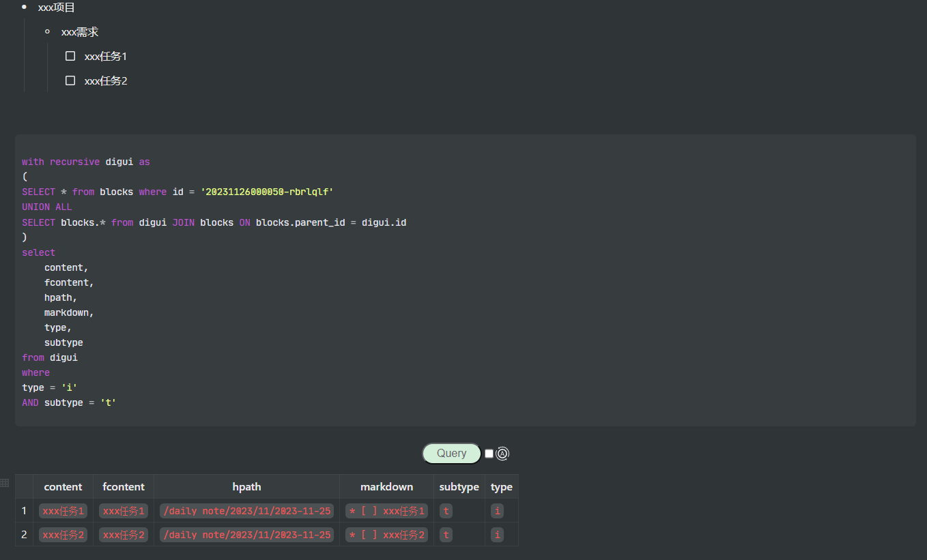This screenshot has width=927, height=560.
Task: Select the hpath column header
Action: click(246, 486)
